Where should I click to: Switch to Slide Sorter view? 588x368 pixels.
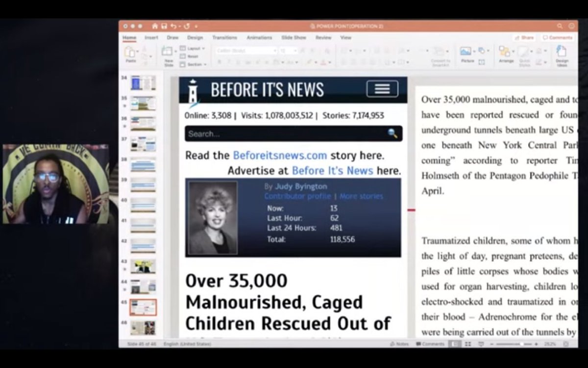click(x=468, y=344)
